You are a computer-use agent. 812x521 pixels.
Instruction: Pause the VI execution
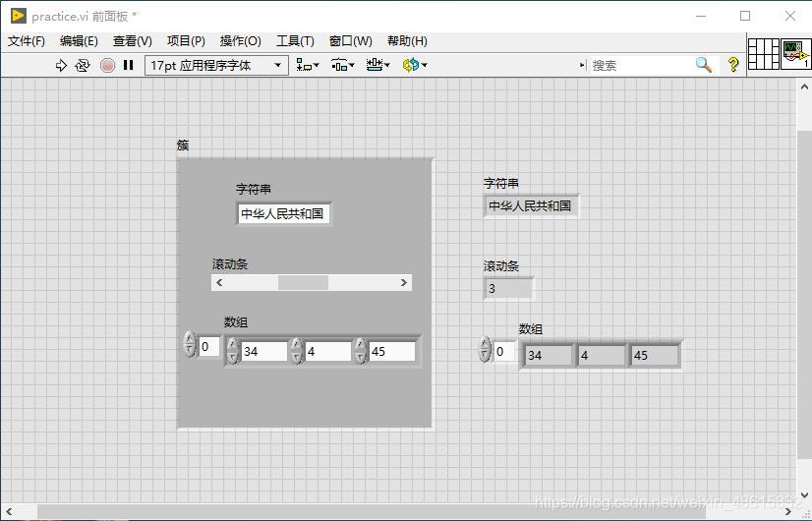tap(129, 65)
